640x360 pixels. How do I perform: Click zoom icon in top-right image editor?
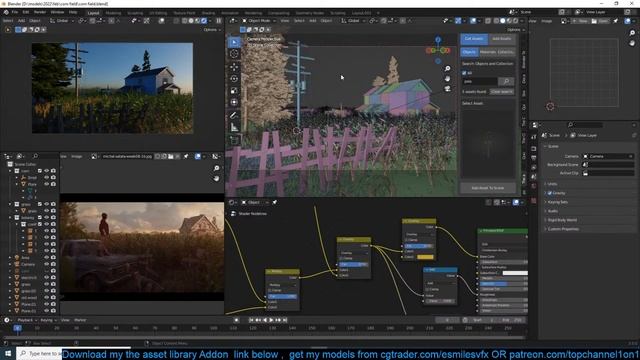[x=632, y=33]
